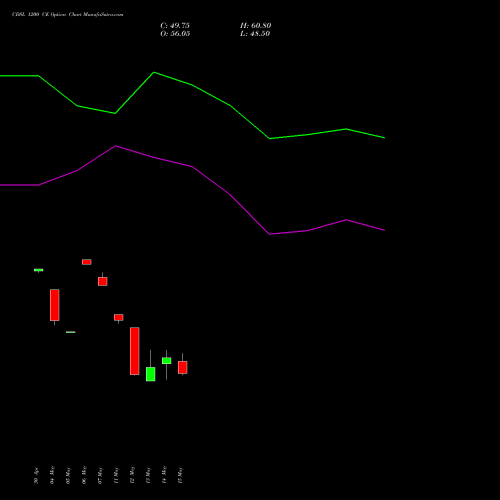Select the tall red 12 May candlestick
Viewport: 500px width, 500px height.
pos(135,351)
